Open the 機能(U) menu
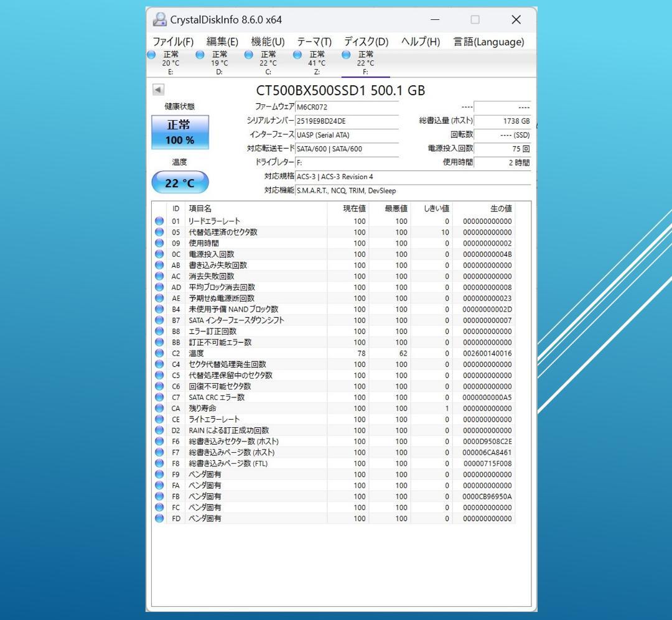The image size is (672, 620). (x=268, y=42)
